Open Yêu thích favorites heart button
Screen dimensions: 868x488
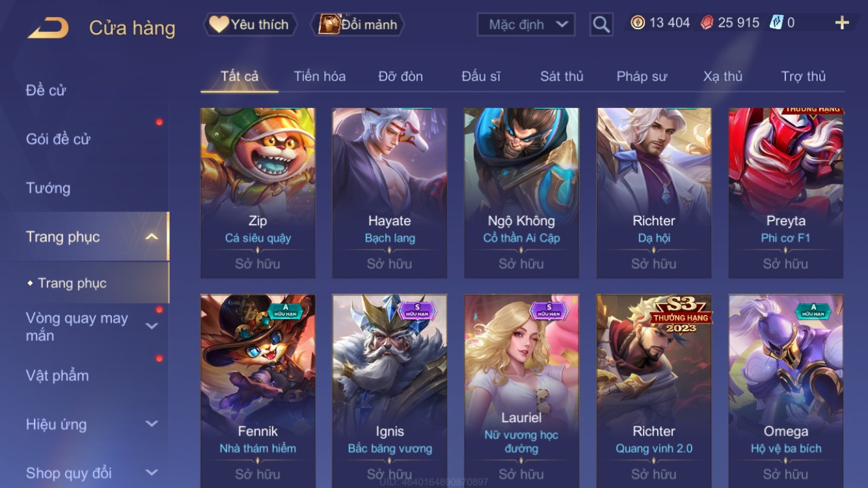(250, 25)
